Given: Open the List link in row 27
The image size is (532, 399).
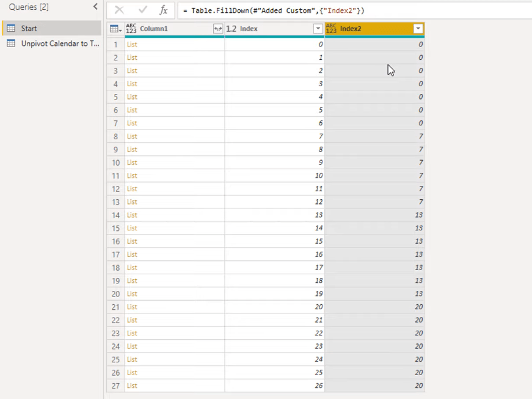Looking at the screenshot, I should (132, 386).
